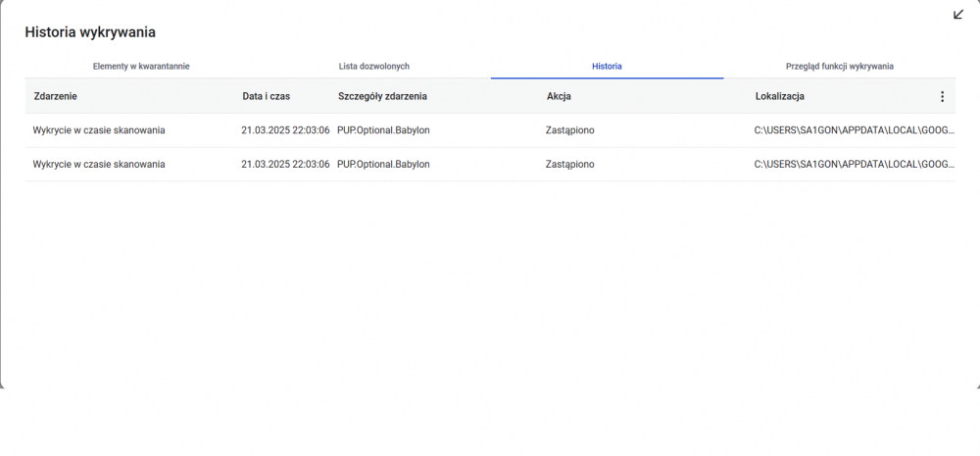Click Zastąpiono action in the first row
This screenshot has height=456, width=980.
(x=569, y=130)
